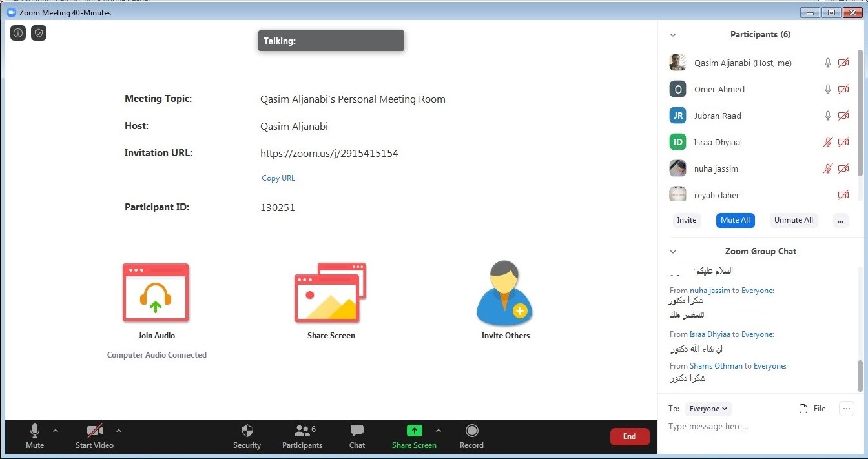This screenshot has width=868, height=459.
Task: Select reyah daher name in participants list
Action: pos(717,195)
